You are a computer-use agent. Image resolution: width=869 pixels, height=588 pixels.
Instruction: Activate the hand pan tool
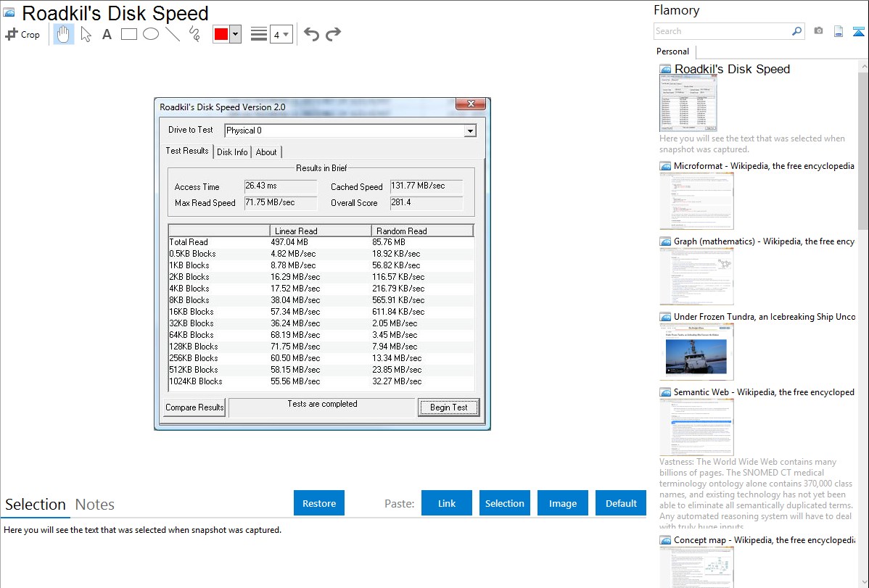(x=64, y=34)
